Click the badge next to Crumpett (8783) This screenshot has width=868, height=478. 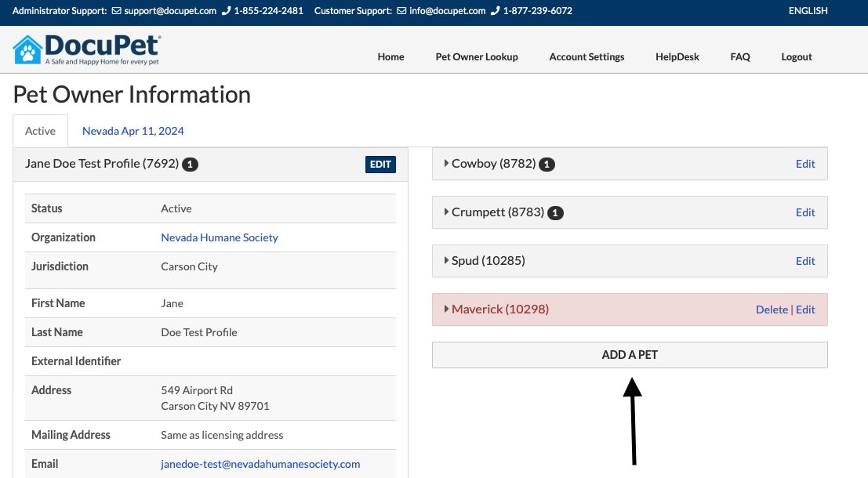tap(555, 213)
